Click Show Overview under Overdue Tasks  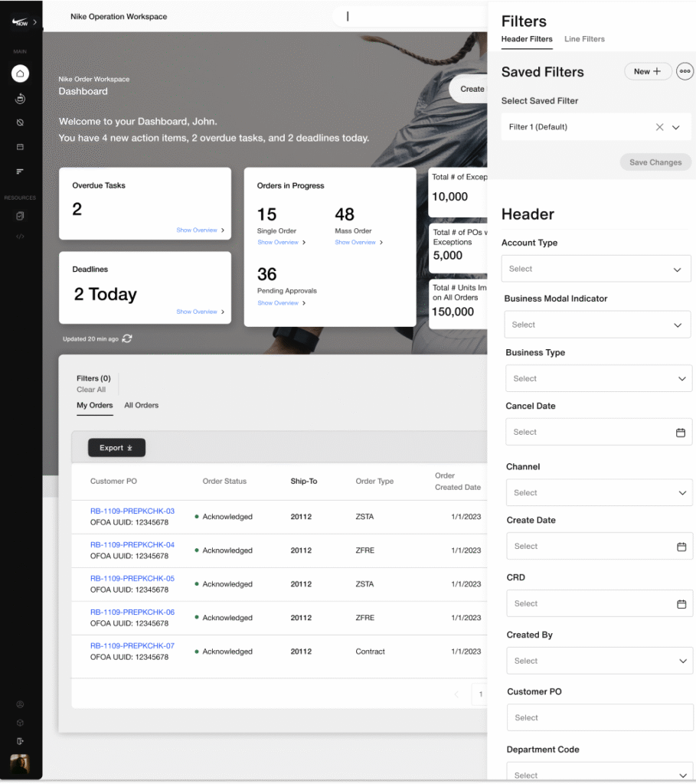tap(200, 230)
